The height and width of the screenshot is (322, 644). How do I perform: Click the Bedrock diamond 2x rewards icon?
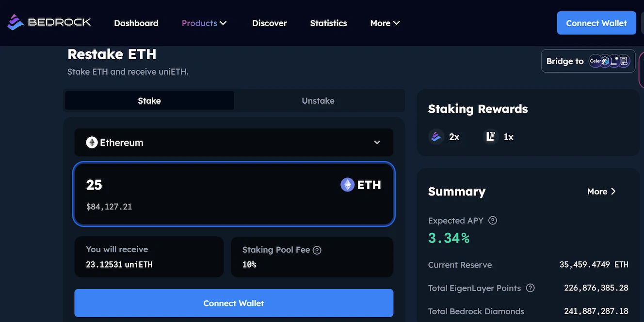pos(436,137)
